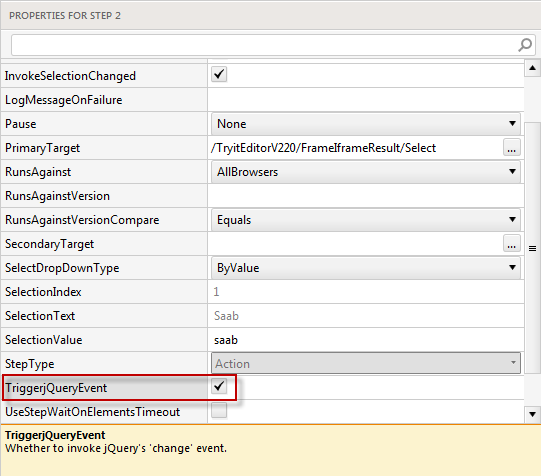Select the Pause property label
Image resolution: width=541 pixels, height=476 pixels.
coord(20,124)
